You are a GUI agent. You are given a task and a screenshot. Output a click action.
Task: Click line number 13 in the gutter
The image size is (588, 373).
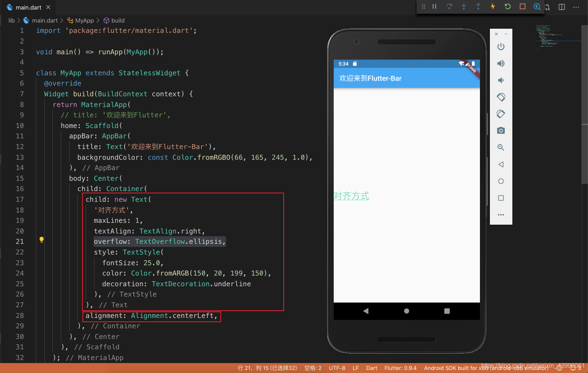(x=19, y=157)
